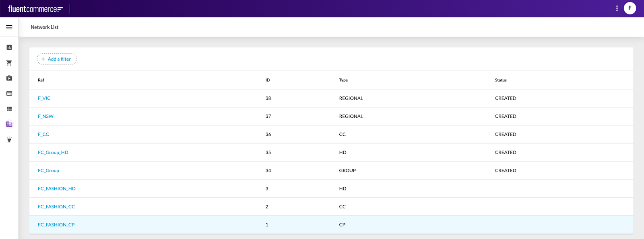Click the fluentcommerce logo
Image resolution: width=644 pixels, height=239 pixels.
tap(35, 9)
